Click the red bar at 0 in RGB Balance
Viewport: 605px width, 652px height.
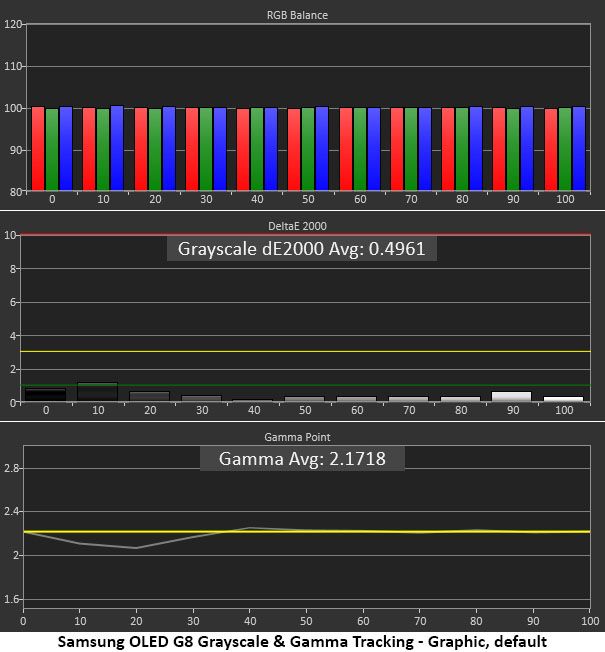click(38, 149)
